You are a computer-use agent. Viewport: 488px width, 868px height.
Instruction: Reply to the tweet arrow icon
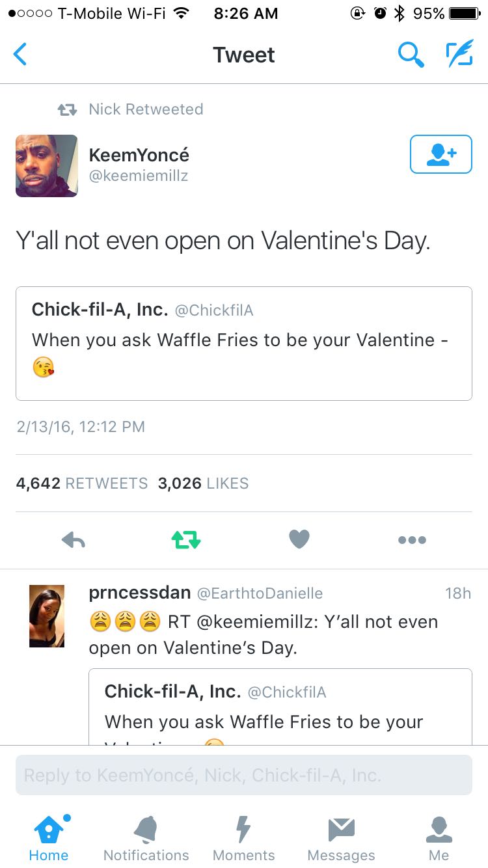[74, 539]
